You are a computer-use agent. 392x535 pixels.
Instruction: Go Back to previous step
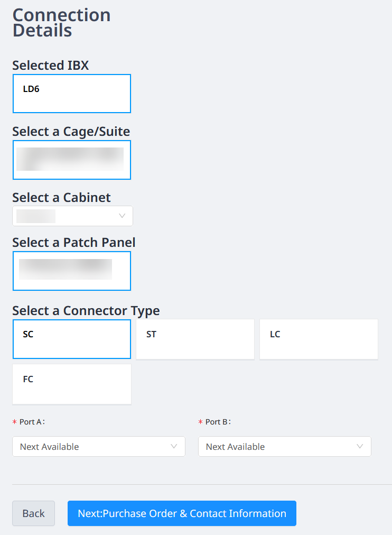(x=33, y=513)
